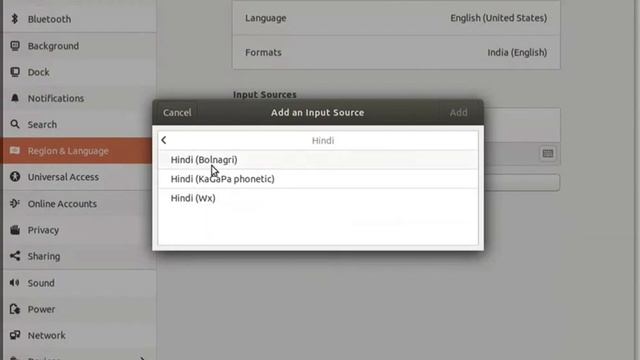This screenshot has width=640, height=360.
Task: Change Formats India (English) row
Action: [396, 52]
